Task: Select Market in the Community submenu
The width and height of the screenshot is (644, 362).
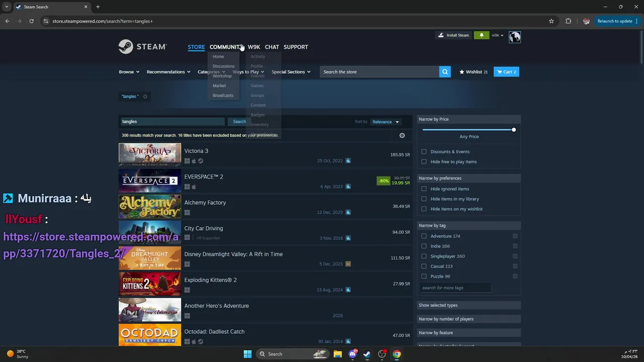Action: point(219,85)
